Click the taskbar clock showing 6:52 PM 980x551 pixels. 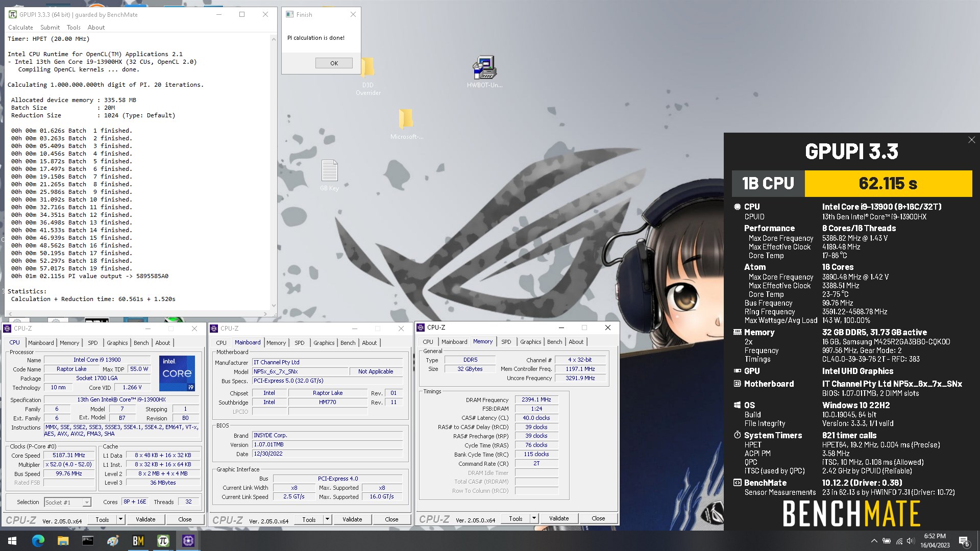935,541
